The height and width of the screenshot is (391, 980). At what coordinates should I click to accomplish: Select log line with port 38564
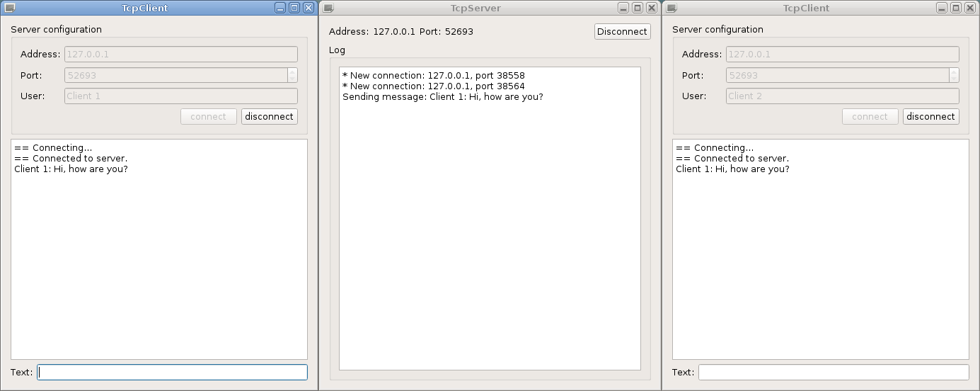point(434,86)
